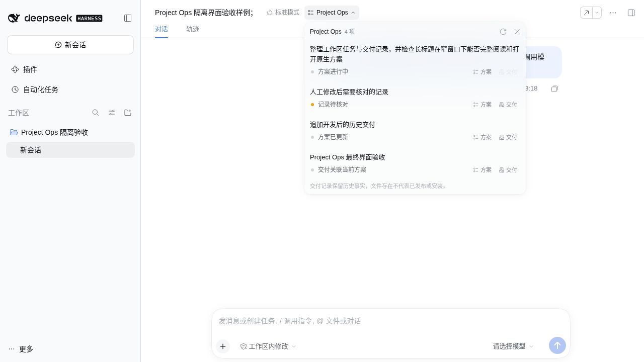This screenshot has width=644, height=362.
Task: Open 交付 for 方案进行中 item
Action: coord(508,72)
